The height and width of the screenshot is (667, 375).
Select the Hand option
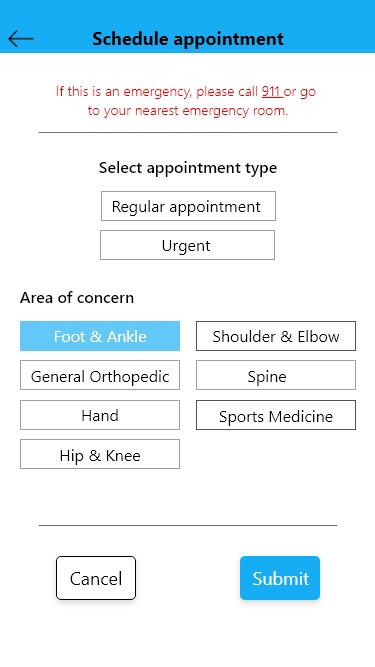[x=100, y=415]
